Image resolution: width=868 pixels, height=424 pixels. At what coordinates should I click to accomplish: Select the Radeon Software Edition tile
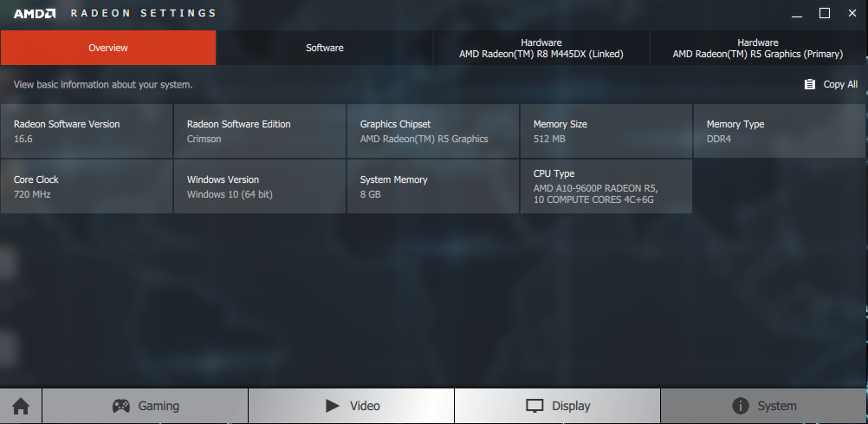tap(260, 131)
